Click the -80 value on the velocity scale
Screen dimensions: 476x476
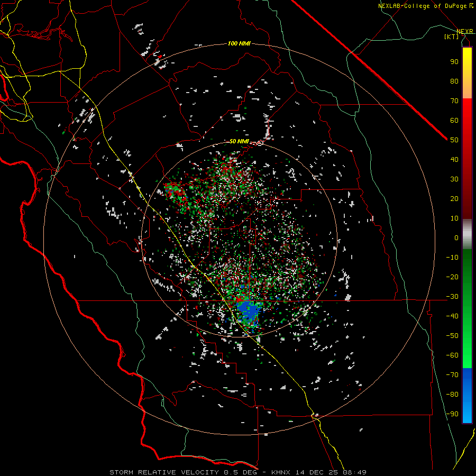tap(452, 395)
